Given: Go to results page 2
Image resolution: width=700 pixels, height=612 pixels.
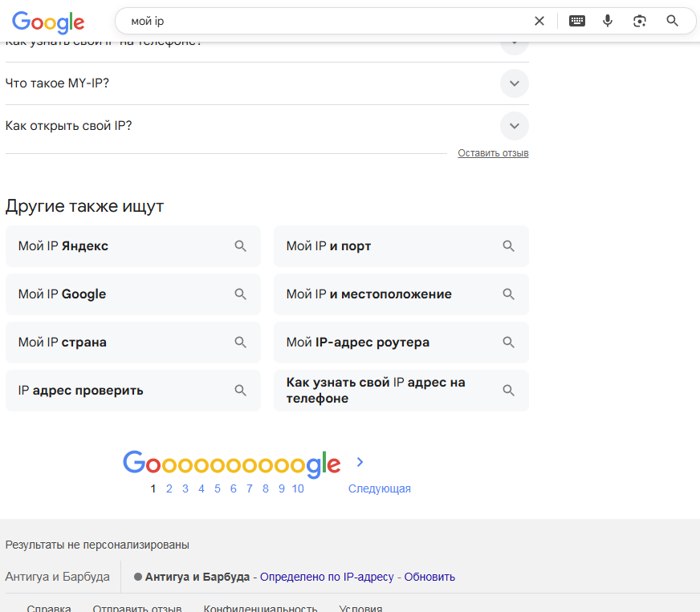Looking at the screenshot, I should tap(169, 488).
